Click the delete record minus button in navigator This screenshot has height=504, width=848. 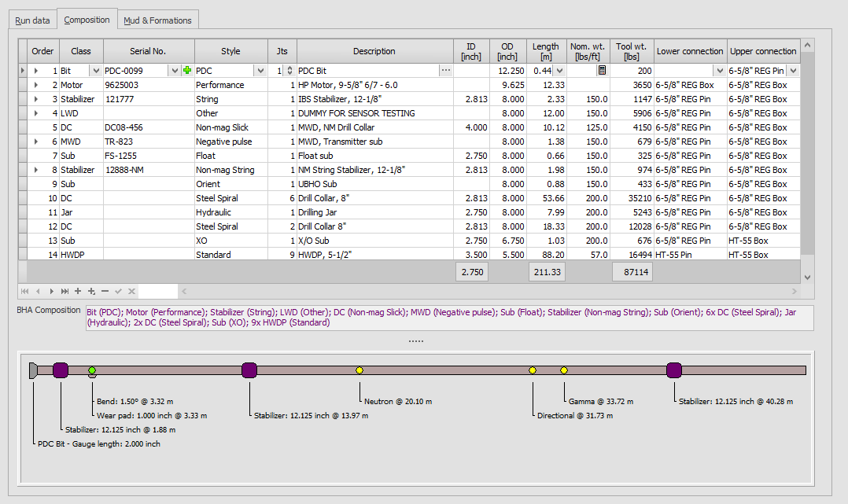point(105,292)
